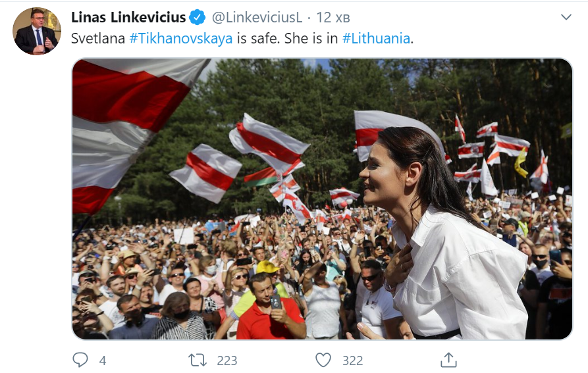The height and width of the screenshot is (373, 588).
Task: Click the blue verified badge beside Linas Linkevicius
Action: pyautogui.click(x=198, y=17)
